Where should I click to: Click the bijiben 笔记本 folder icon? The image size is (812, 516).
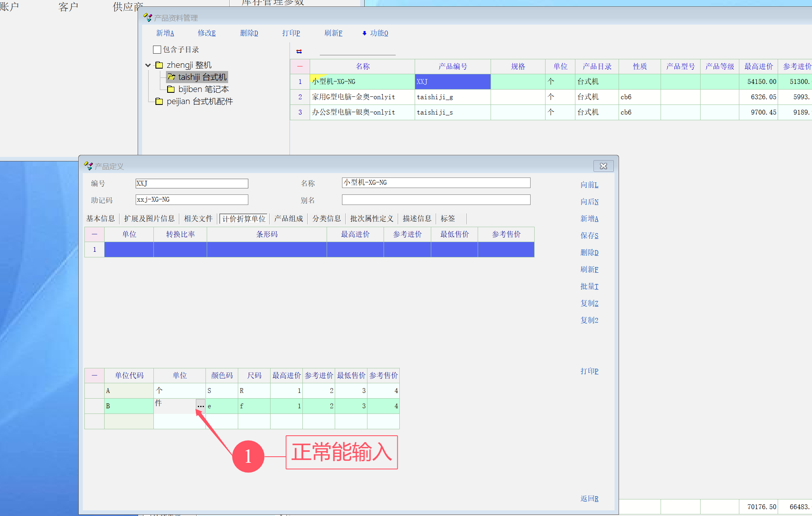coord(171,89)
